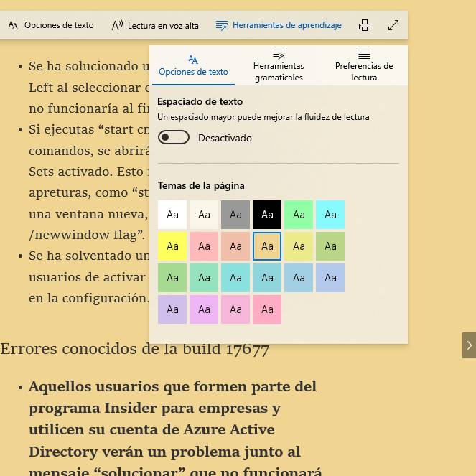Screen dimensions: 476x476
Task: Select the hot pink page theme
Action: (x=267, y=309)
